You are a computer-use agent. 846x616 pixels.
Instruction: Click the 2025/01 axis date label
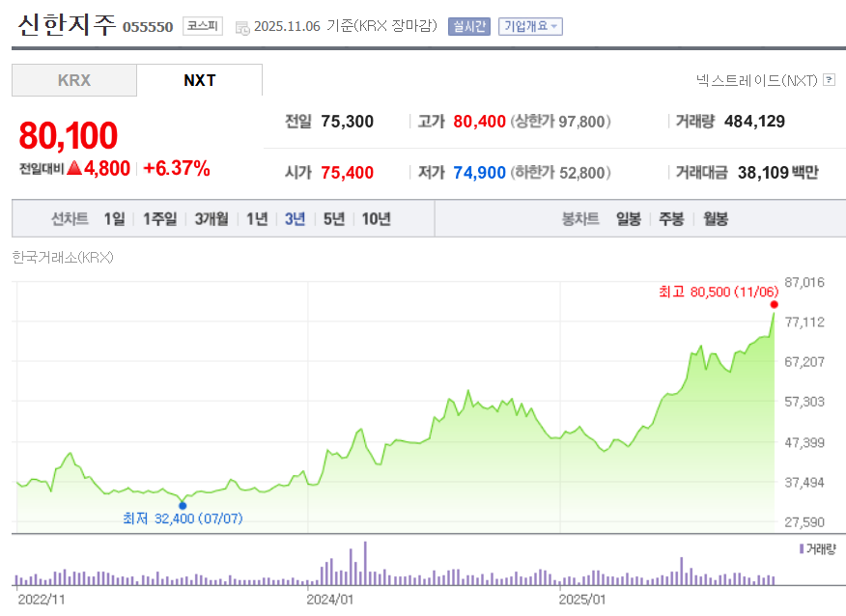(x=582, y=600)
